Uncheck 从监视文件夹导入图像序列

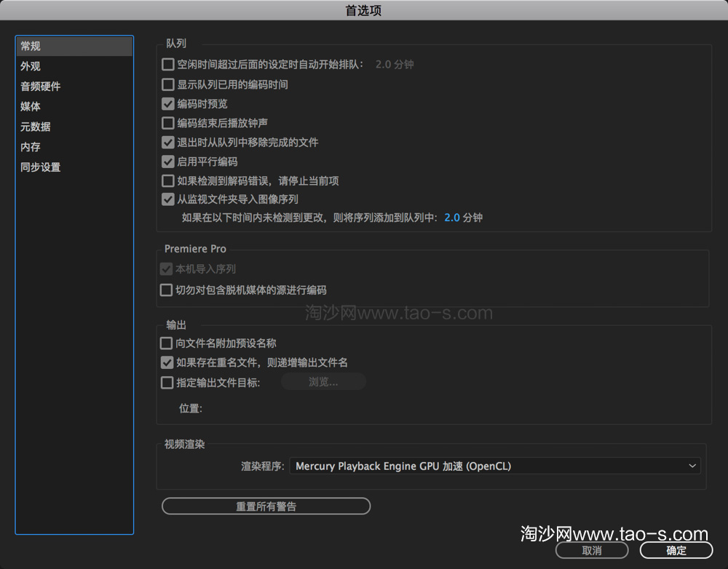[167, 199]
